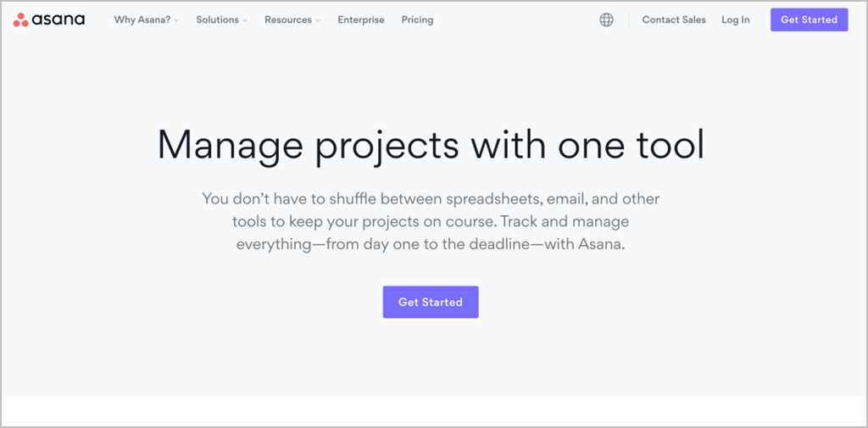Click the Asana three-dot logo icon
Screen dimensions: 868x428
coord(21,19)
